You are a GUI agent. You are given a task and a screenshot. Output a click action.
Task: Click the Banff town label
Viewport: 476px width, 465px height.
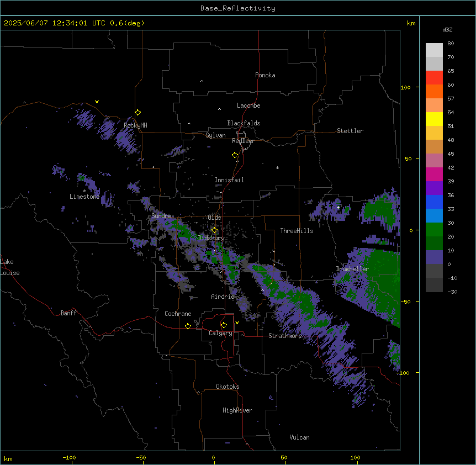click(68, 313)
